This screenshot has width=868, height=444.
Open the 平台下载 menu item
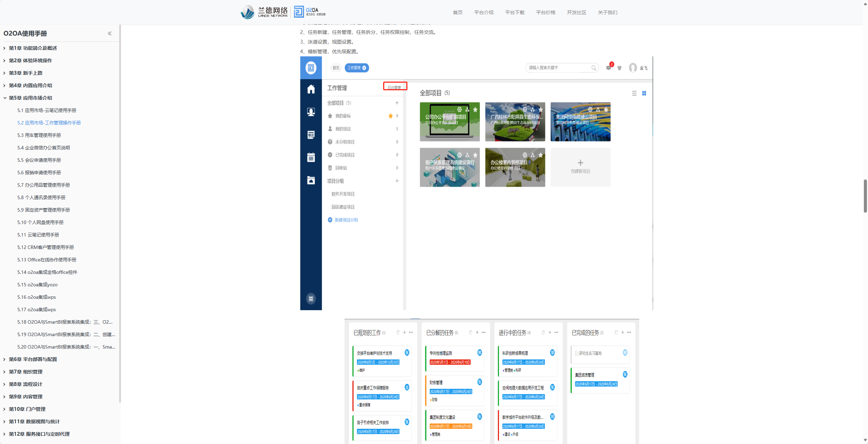click(x=515, y=12)
